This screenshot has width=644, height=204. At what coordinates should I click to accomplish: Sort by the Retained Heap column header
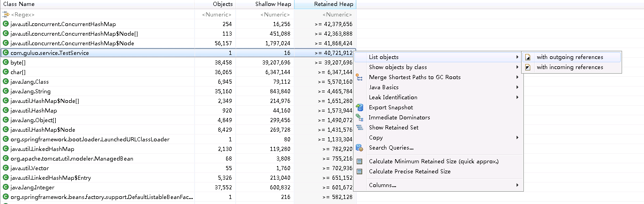(x=325, y=4)
